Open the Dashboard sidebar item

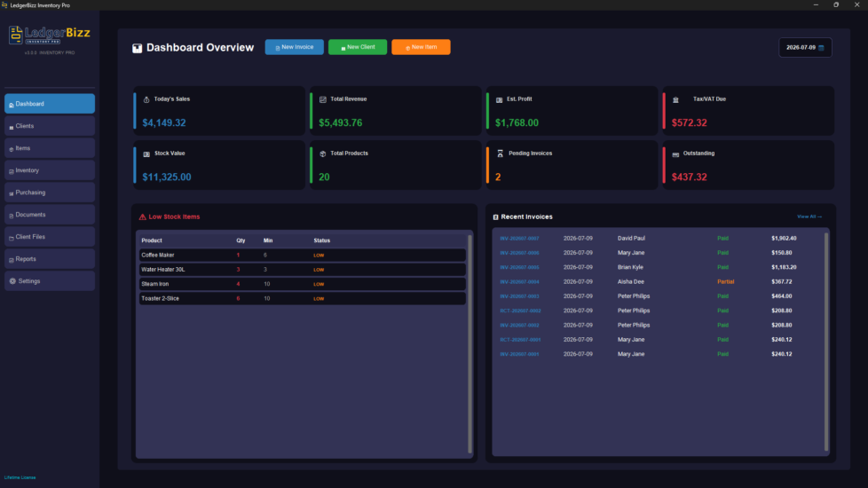click(50, 104)
